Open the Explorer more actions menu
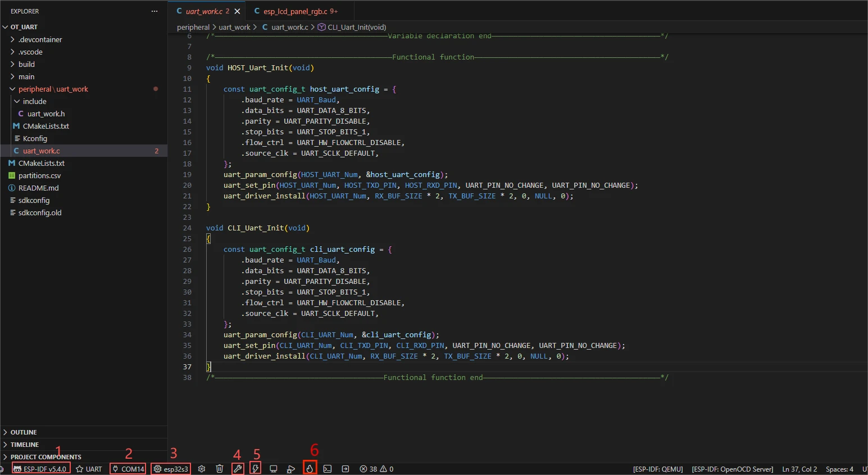 pos(154,11)
